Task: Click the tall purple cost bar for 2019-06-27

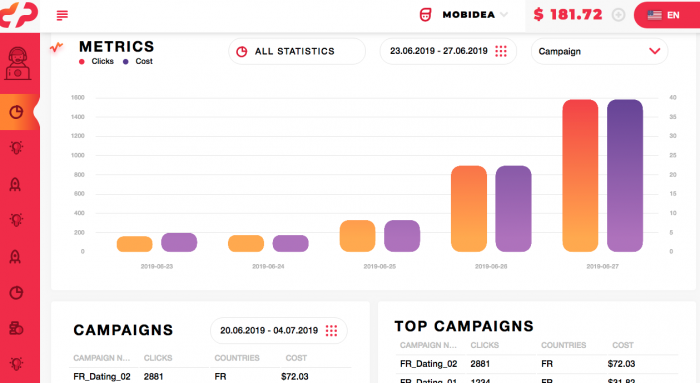Action: tap(625, 175)
